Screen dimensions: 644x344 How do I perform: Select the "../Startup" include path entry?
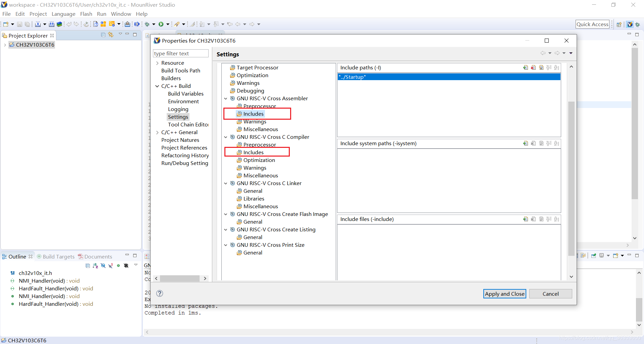point(449,77)
